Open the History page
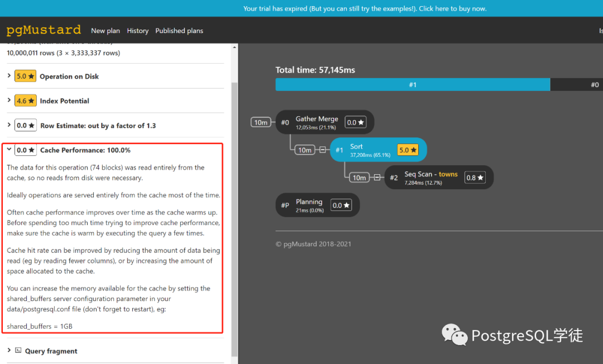 click(138, 31)
